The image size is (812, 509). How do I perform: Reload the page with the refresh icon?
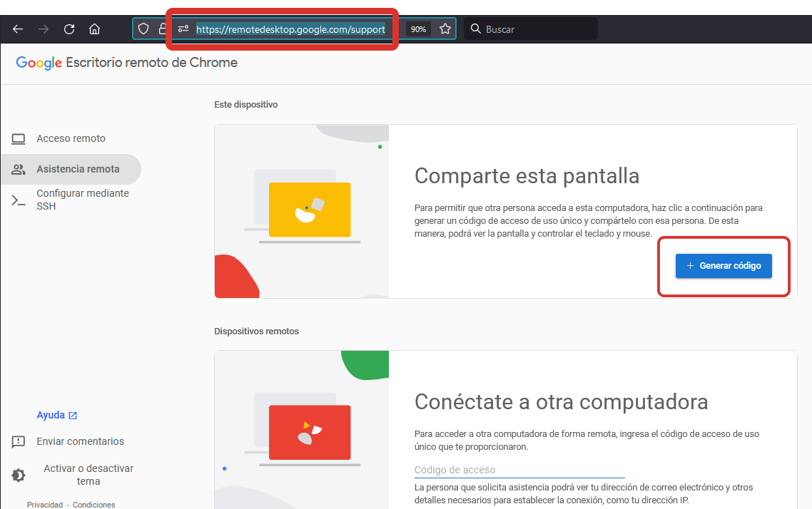point(69,29)
